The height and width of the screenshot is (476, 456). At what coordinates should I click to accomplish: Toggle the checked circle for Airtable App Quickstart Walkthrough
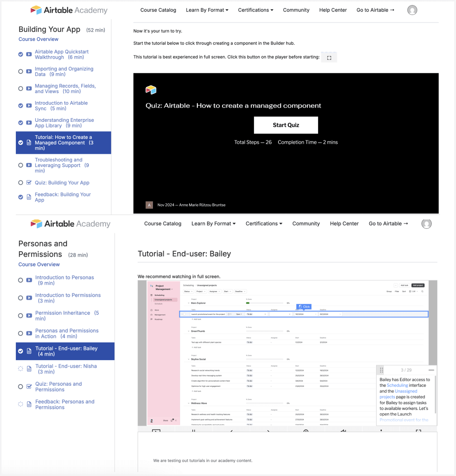[x=21, y=54]
